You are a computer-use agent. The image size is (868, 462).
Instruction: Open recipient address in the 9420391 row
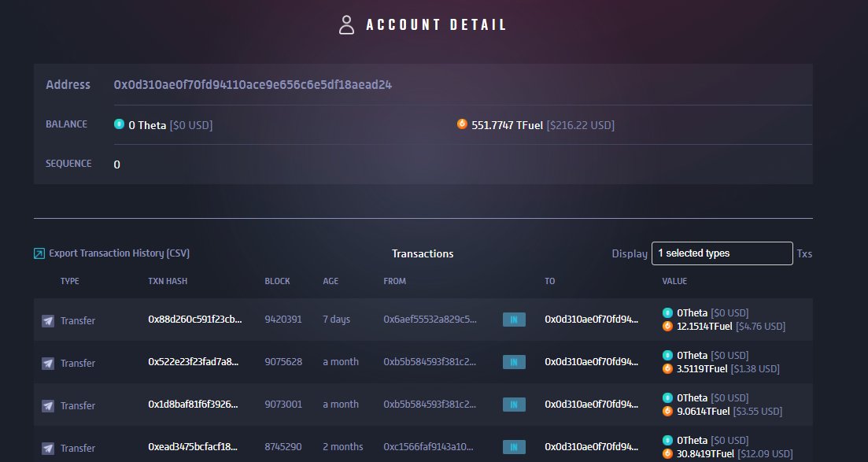[591, 319]
